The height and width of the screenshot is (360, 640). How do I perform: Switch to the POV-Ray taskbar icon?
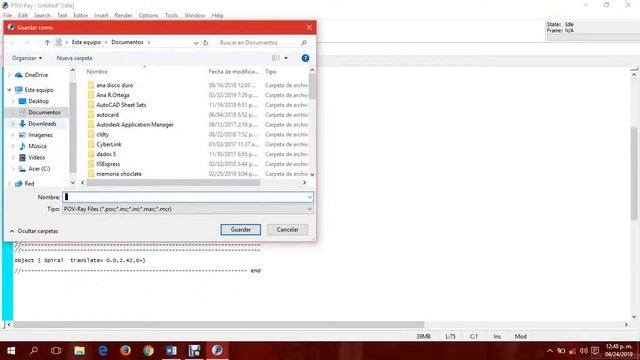217,351
